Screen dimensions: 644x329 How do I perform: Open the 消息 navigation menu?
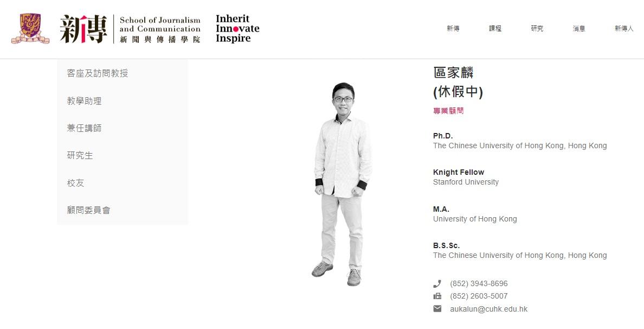tap(579, 28)
